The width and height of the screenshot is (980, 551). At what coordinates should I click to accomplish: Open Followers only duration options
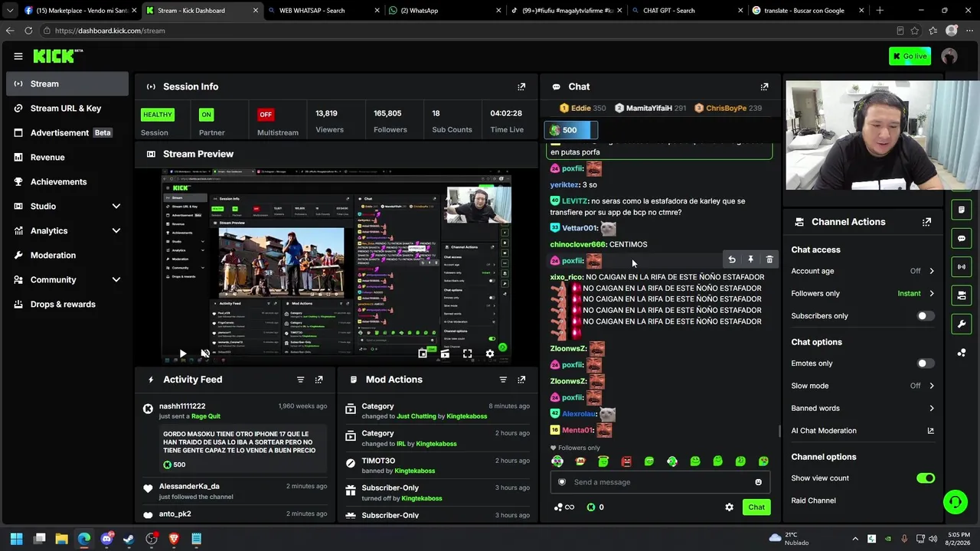pyautogui.click(x=863, y=293)
